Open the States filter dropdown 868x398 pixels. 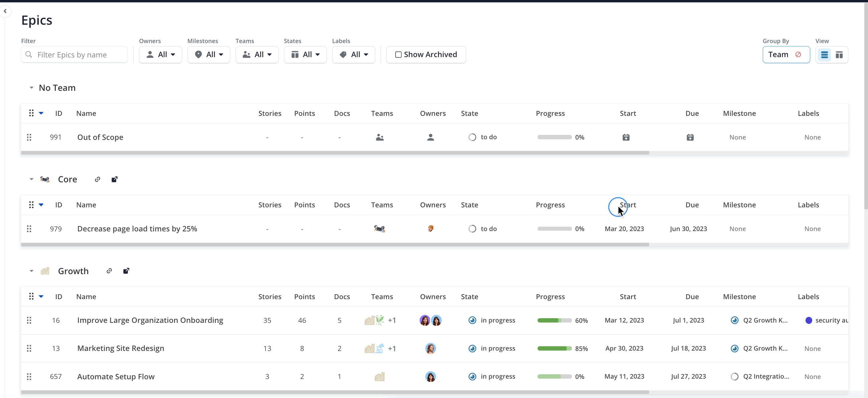305,54
